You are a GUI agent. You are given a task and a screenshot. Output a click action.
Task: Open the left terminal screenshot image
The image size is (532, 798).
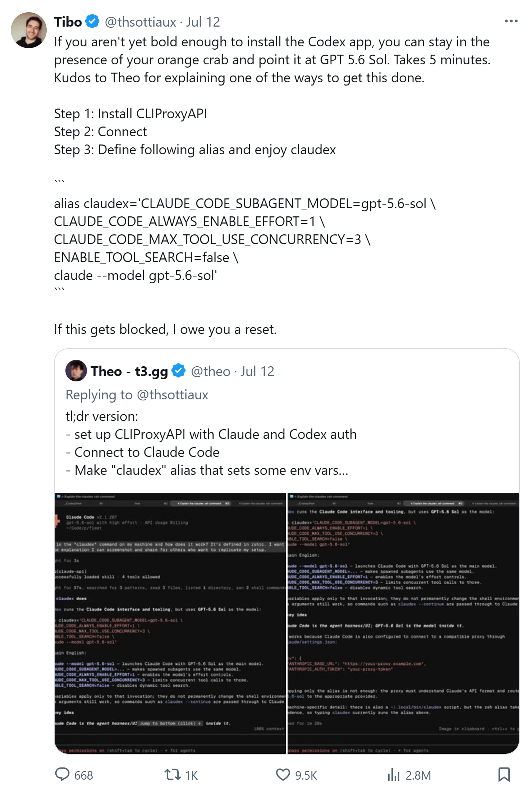(x=170, y=623)
